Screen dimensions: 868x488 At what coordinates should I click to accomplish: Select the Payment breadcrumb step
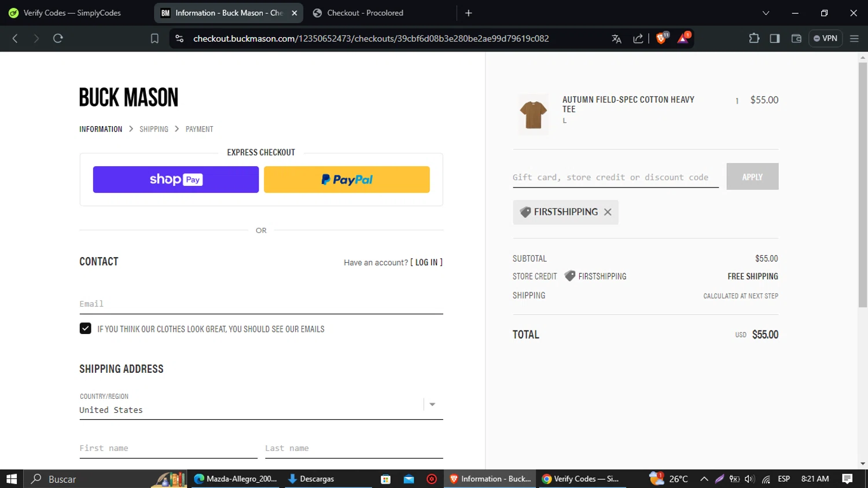[199, 129]
